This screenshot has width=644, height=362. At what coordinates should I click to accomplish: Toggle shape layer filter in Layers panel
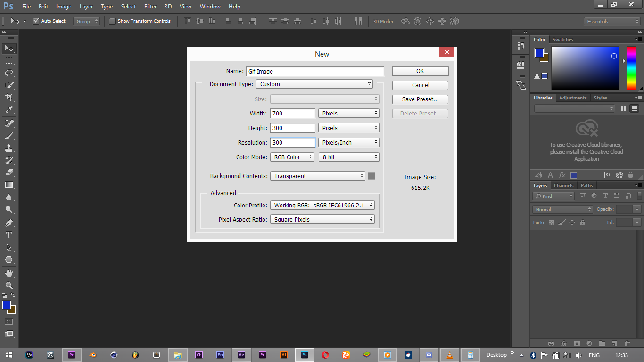617,196
